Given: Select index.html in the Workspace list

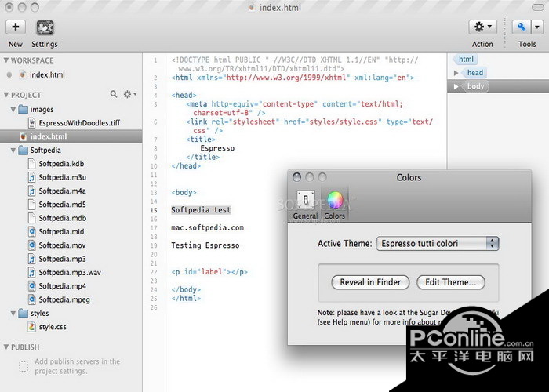Looking at the screenshot, I should pyautogui.click(x=47, y=74).
